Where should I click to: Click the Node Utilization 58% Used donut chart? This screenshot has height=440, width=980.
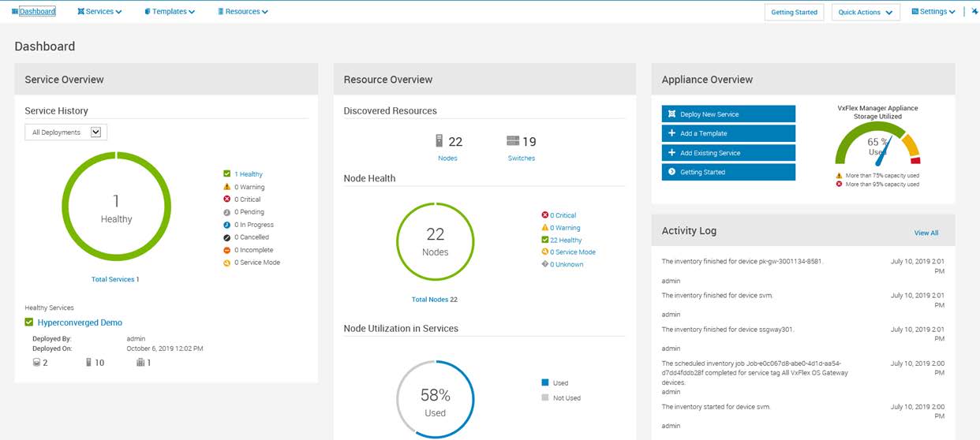pyautogui.click(x=435, y=401)
